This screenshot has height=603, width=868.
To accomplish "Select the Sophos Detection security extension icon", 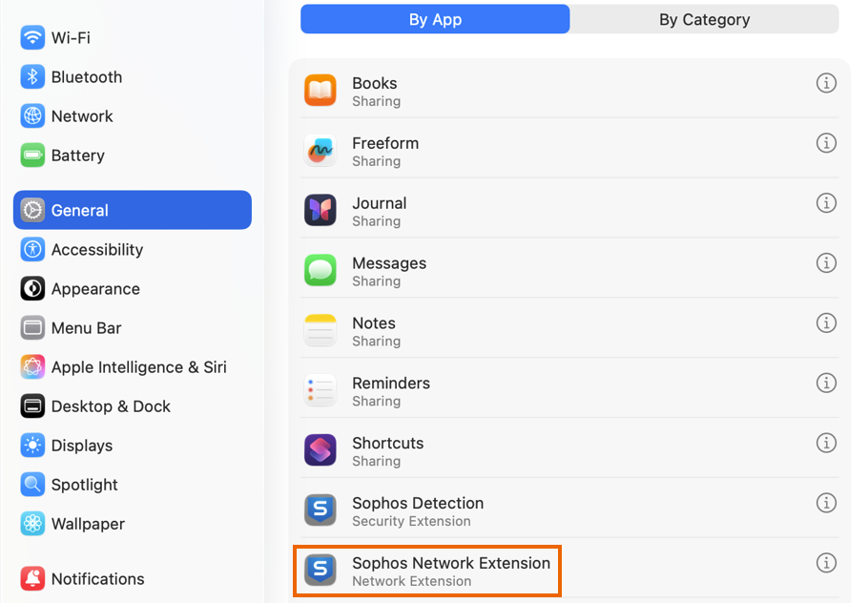I will tap(320, 510).
